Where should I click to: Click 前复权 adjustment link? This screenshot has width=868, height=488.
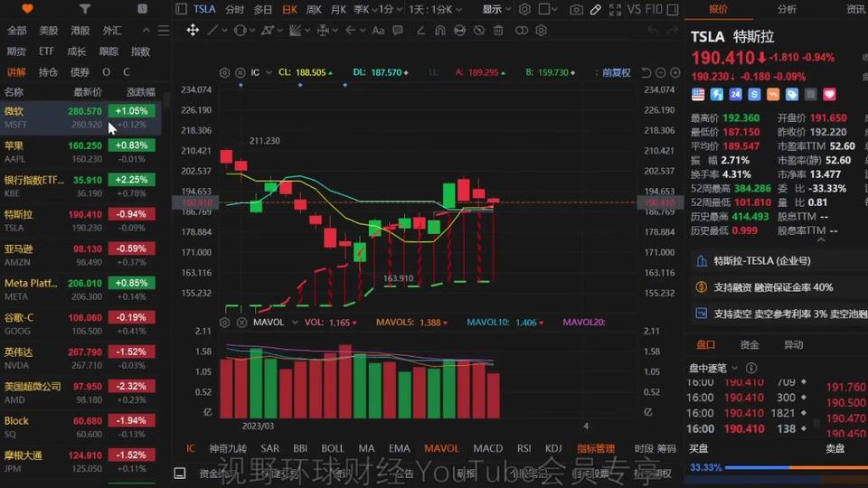point(616,72)
